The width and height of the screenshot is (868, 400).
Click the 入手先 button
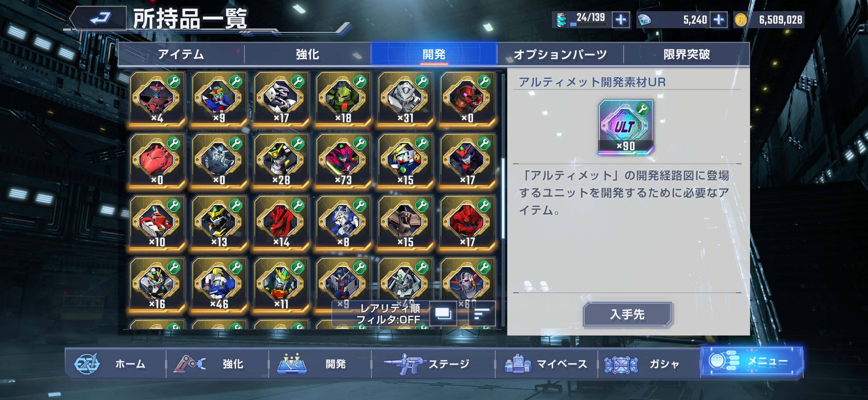click(x=627, y=314)
